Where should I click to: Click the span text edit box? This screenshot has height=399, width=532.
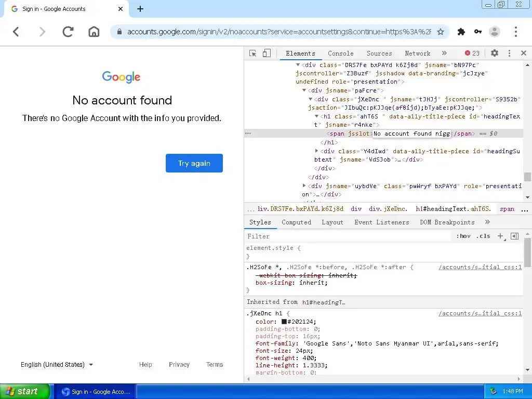pos(412,134)
